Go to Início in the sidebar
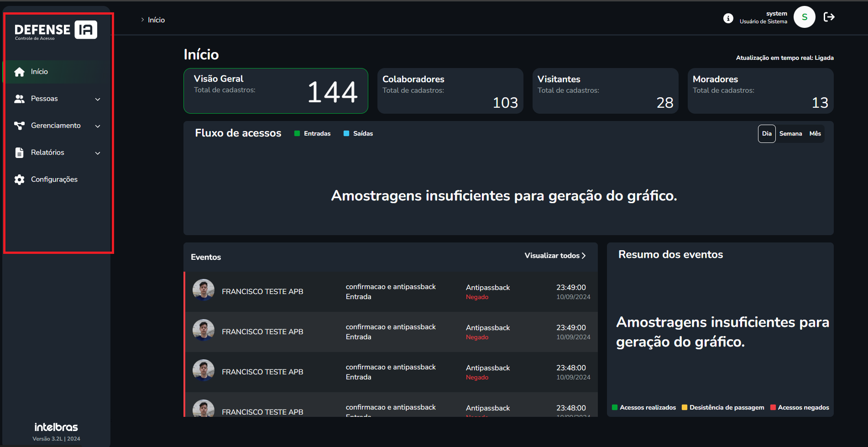 point(57,72)
